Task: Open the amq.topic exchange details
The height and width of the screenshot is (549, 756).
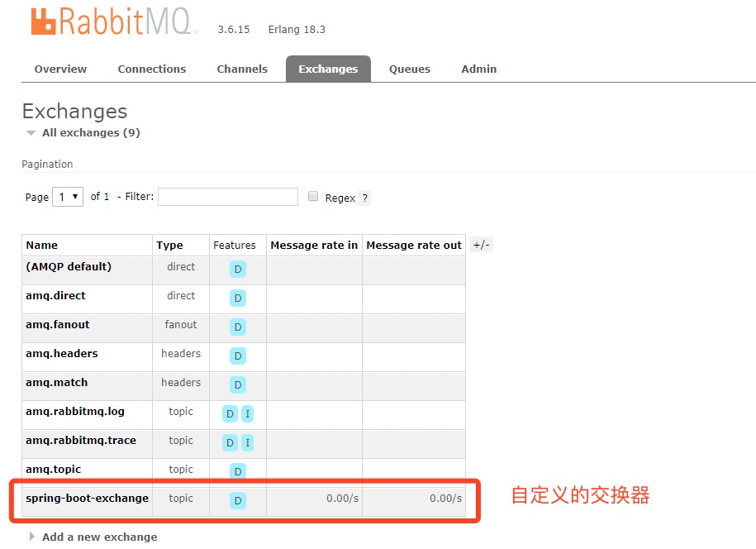Action: [53, 469]
